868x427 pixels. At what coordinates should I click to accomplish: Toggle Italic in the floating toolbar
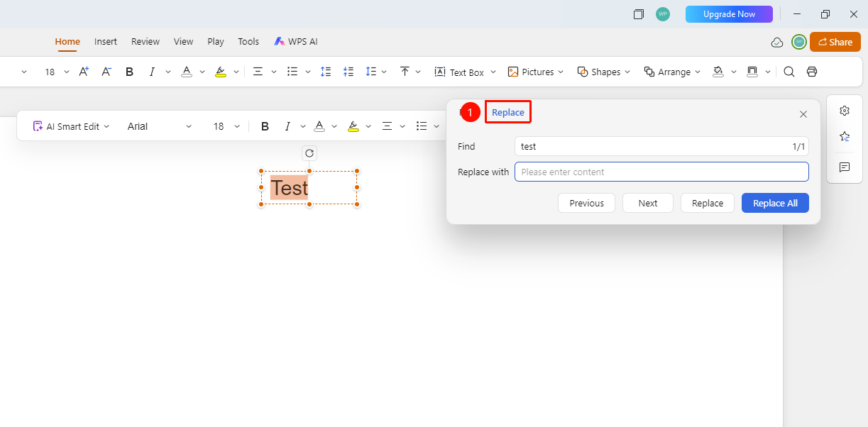point(287,126)
